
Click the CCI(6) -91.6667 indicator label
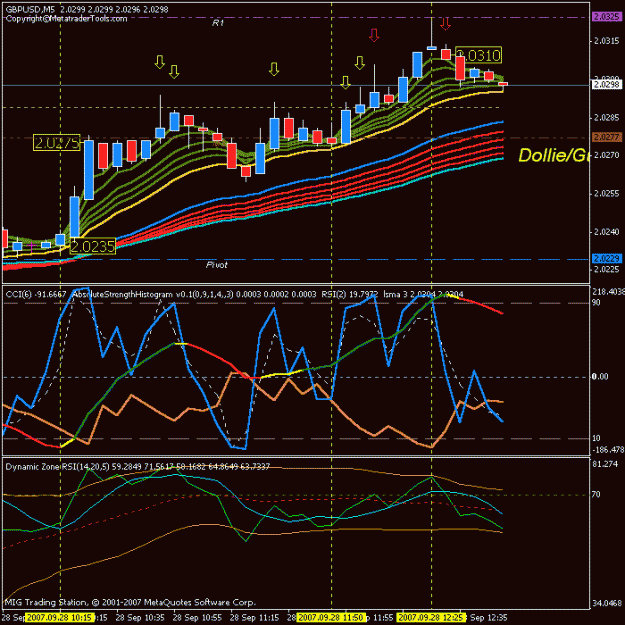tap(36, 294)
